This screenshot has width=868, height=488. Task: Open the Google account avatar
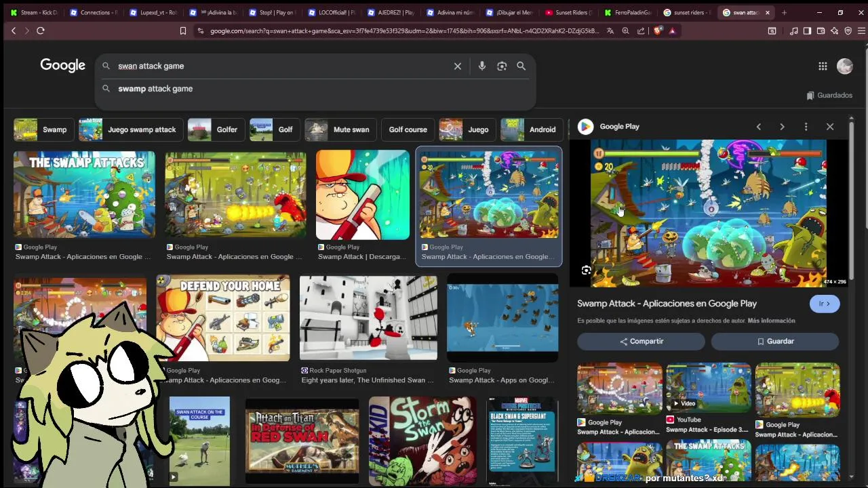click(x=844, y=66)
